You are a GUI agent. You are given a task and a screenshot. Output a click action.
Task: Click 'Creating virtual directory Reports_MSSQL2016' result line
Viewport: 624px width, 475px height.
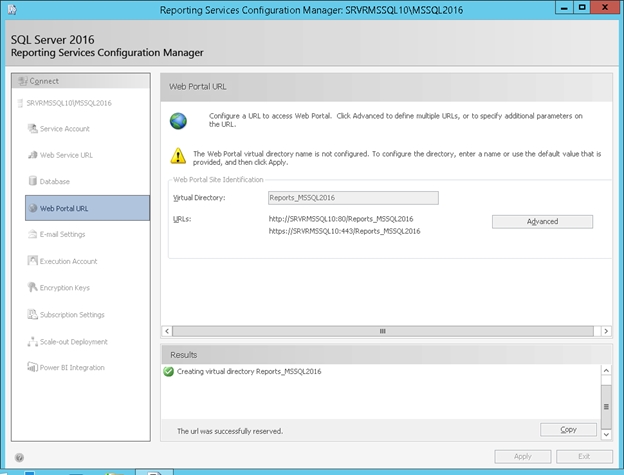[249, 372]
